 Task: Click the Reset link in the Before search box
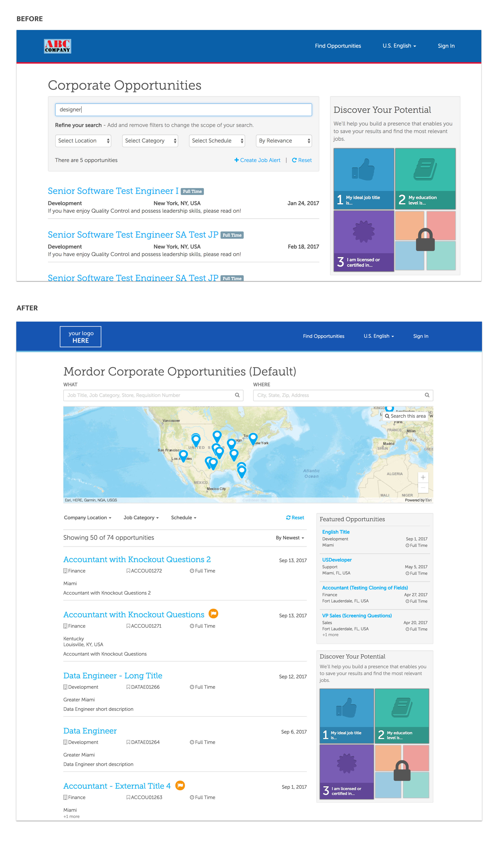302,160
